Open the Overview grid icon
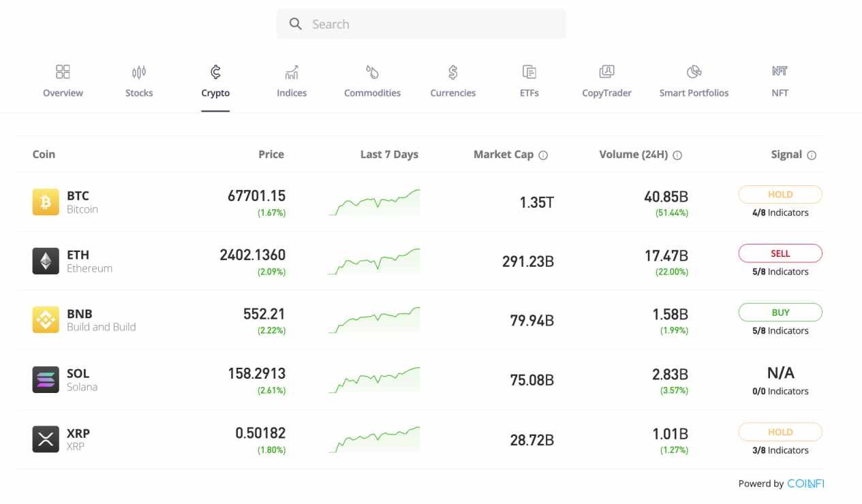 pyautogui.click(x=63, y=72)
